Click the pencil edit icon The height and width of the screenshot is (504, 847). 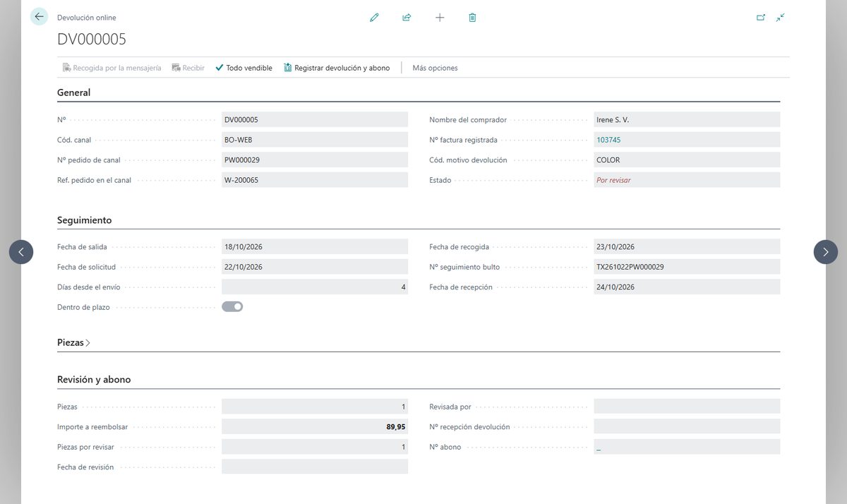click(374, 17)
